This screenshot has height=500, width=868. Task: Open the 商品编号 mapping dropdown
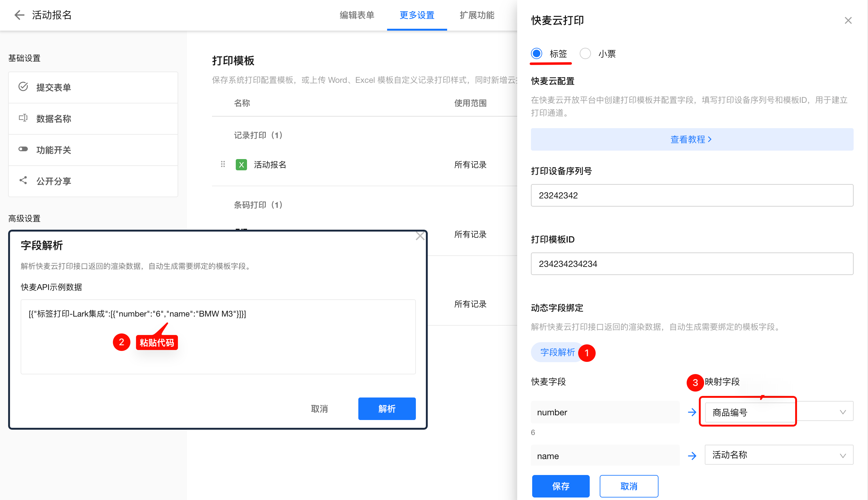tap(778, 412)
